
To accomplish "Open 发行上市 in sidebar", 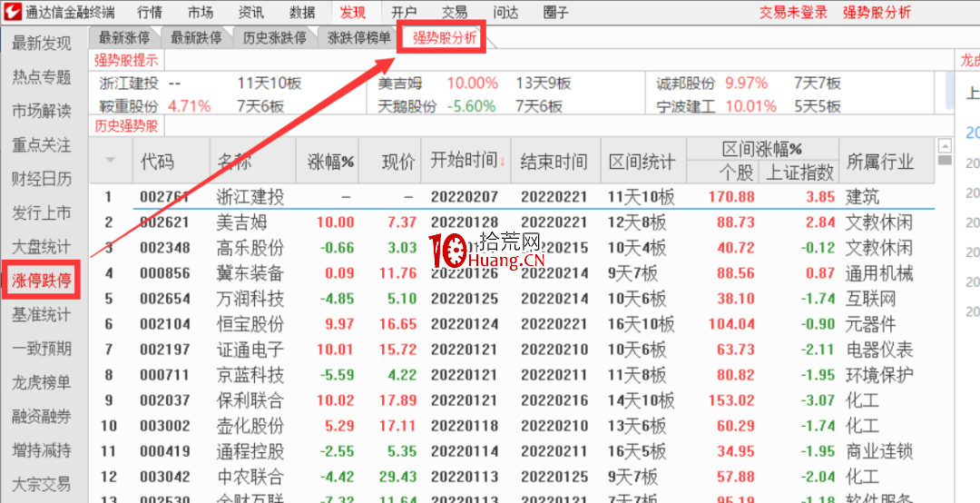I will (x=42, y=213).
